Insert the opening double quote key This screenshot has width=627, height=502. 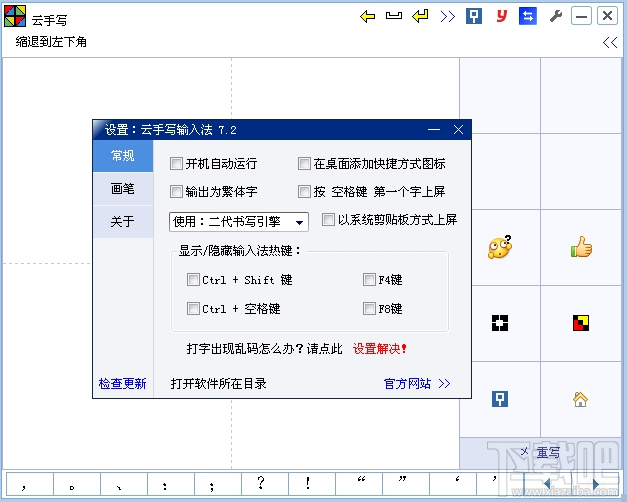coord(359,484)
